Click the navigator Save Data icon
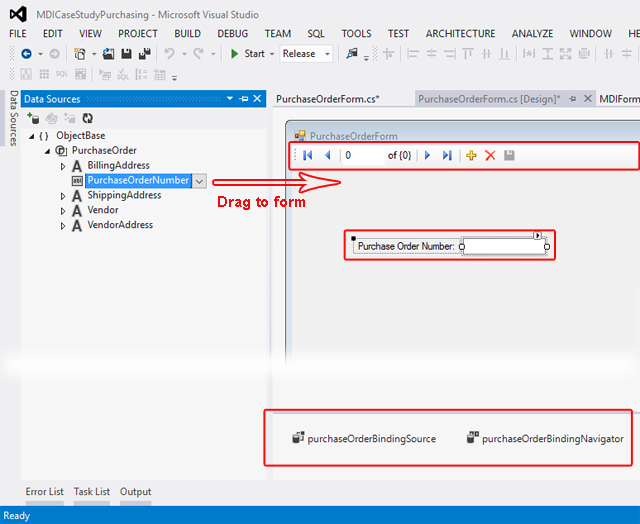The image size is (640, 524). pos(509,155)
